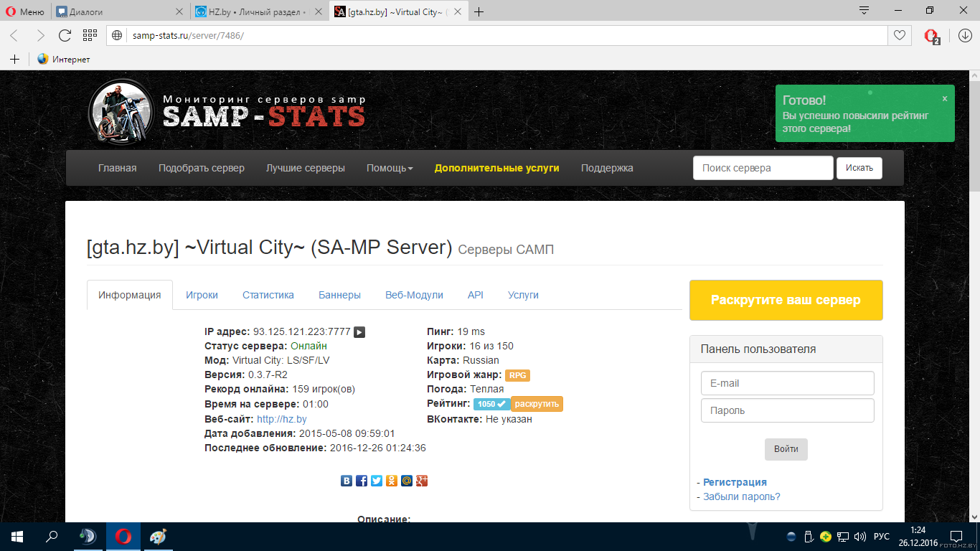Click the 'Искать' search button
Viewport: 980px width, 551px height.
[859, 168]
